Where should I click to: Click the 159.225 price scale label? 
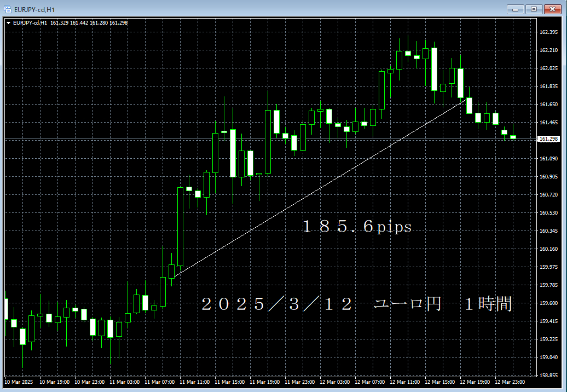pos(548,339)
